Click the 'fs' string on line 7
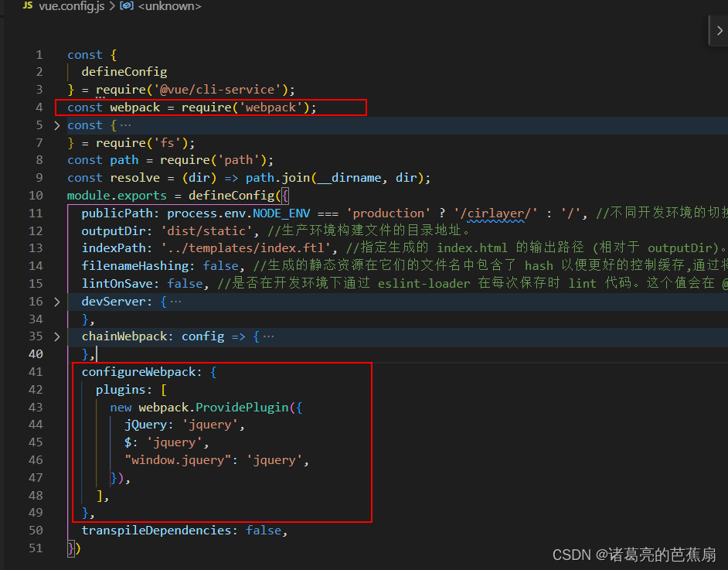 pyautogui.click(x=167, y=142)
